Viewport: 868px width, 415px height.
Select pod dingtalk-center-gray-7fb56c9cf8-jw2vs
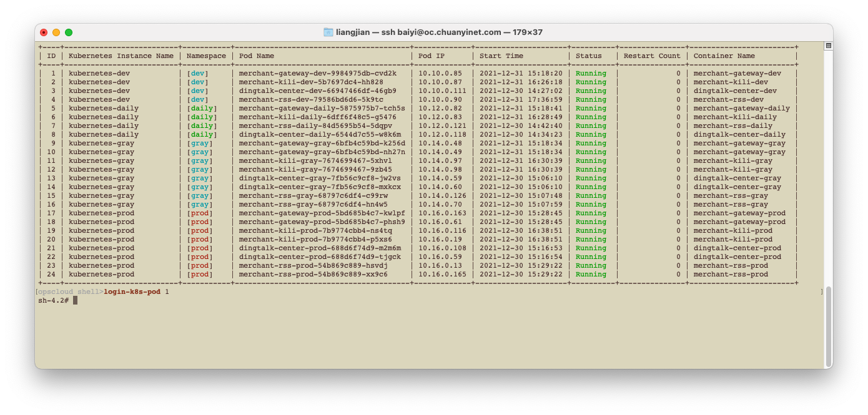[320, 178]
